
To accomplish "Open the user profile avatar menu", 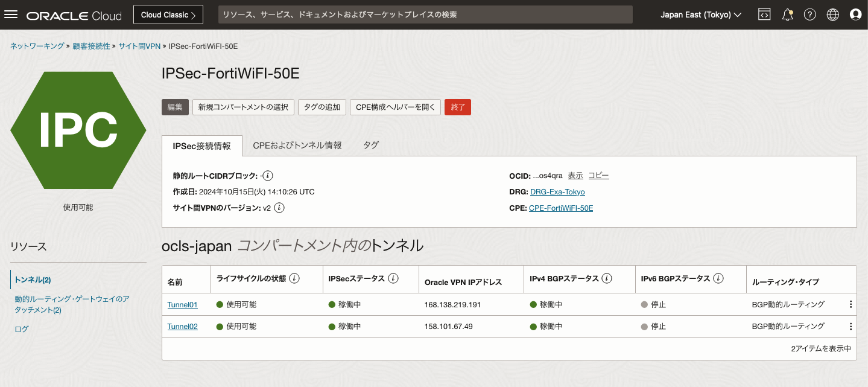I will pos(855,14).
